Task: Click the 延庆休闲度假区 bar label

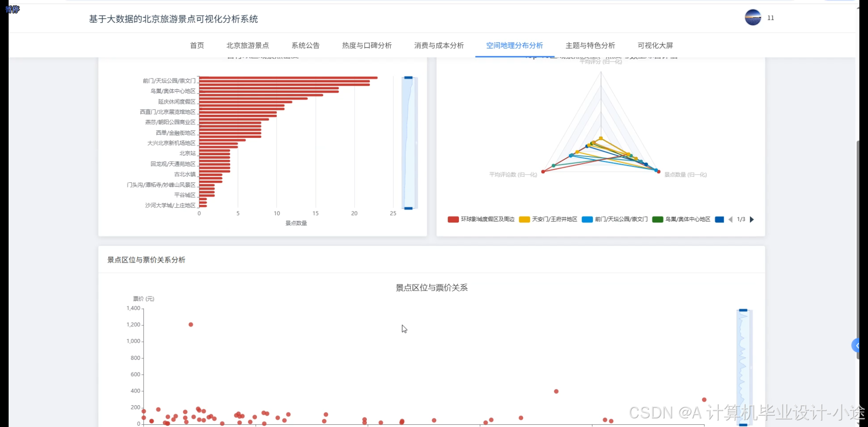Action: [x=177, y=102]
